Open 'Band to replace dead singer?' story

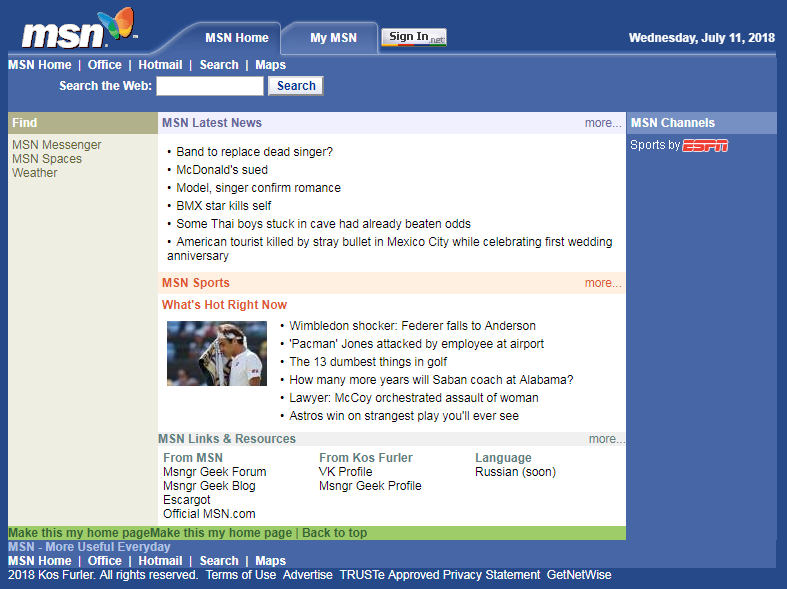pyautogui.click(x=254, y=152)
